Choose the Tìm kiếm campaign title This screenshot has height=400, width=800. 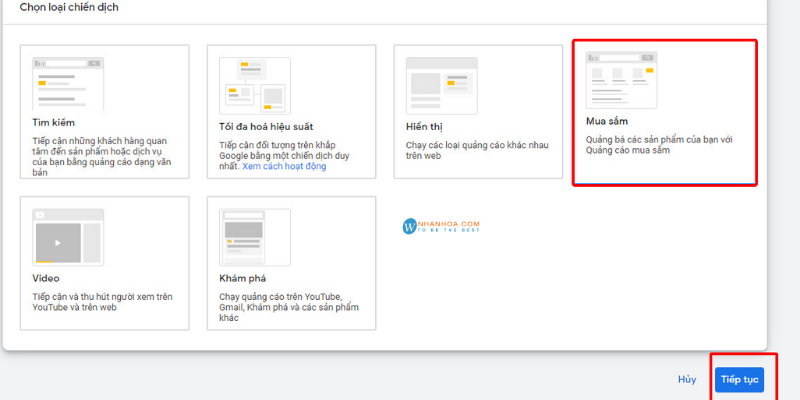click(54, 123)
